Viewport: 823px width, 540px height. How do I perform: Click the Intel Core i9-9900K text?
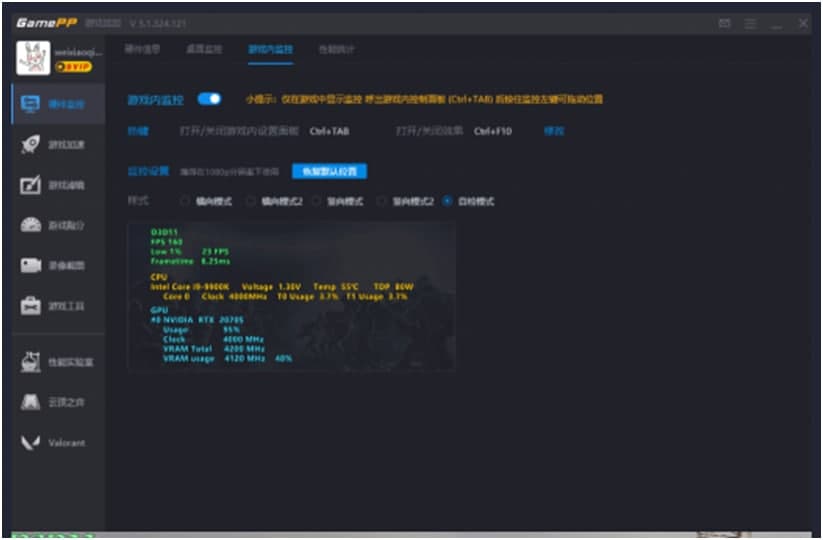(191, 287)
